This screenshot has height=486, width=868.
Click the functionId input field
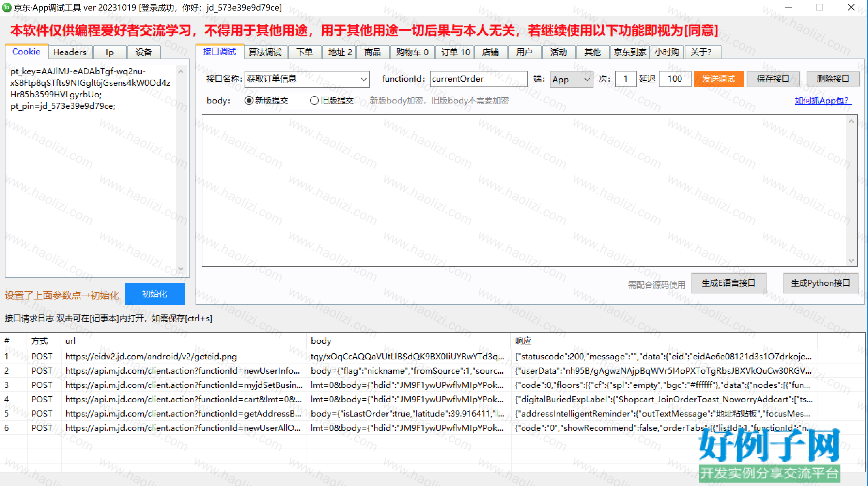tap(479, 79)
